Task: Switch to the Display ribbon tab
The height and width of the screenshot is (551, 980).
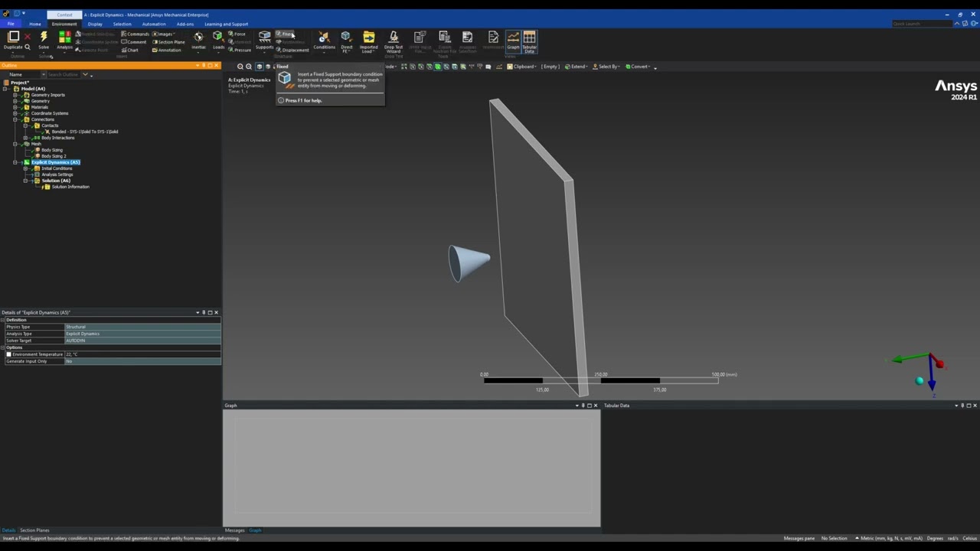Action: click(x=95, y=24)
